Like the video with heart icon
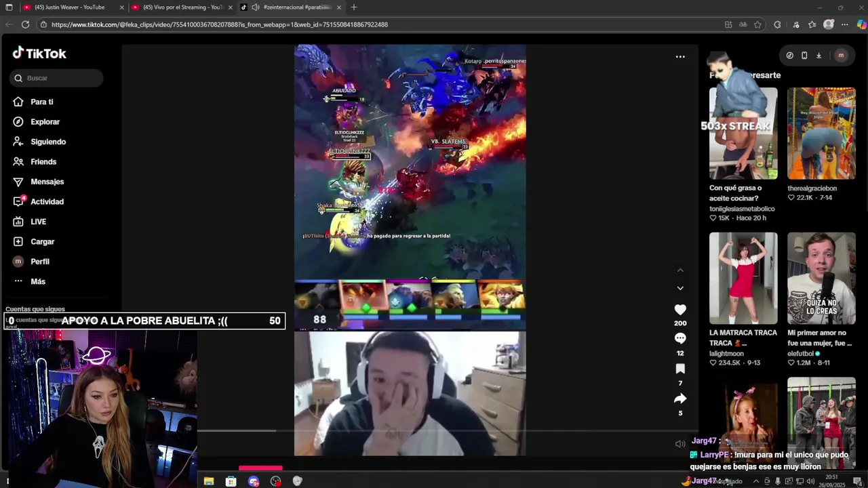The height and width of the screenshot is (488, 868). pyautogui.click(x=680, y=310)
